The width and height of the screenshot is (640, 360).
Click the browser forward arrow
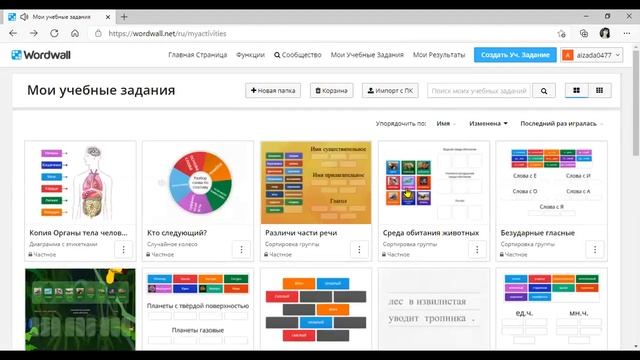(33, 33)
